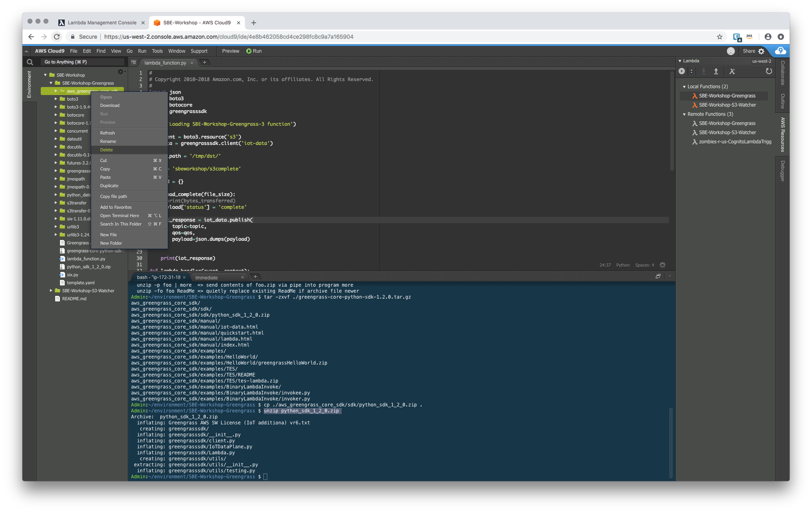Open the run mode selector in the Lambda panel
Viewport: 812px width, 513px height.
coord(691,71)
